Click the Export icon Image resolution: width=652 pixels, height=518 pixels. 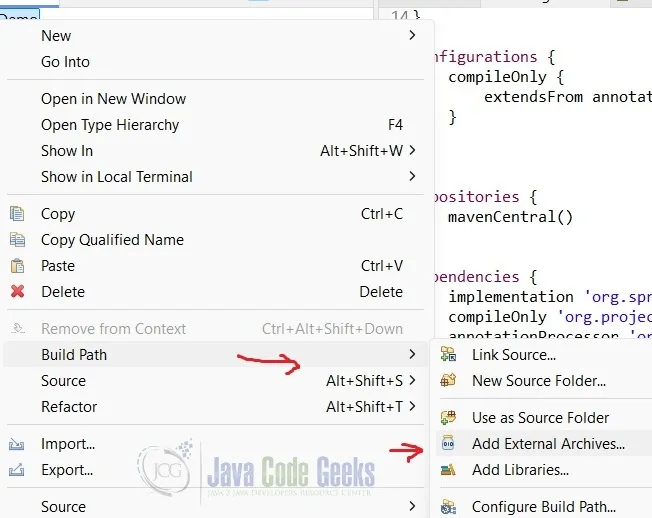[17, 470]
